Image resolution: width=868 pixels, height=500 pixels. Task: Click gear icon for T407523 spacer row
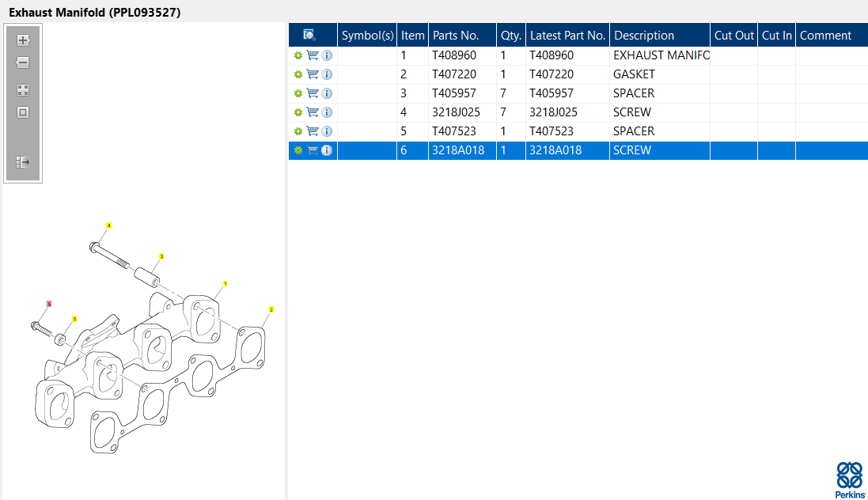click(x=298, y=131)
